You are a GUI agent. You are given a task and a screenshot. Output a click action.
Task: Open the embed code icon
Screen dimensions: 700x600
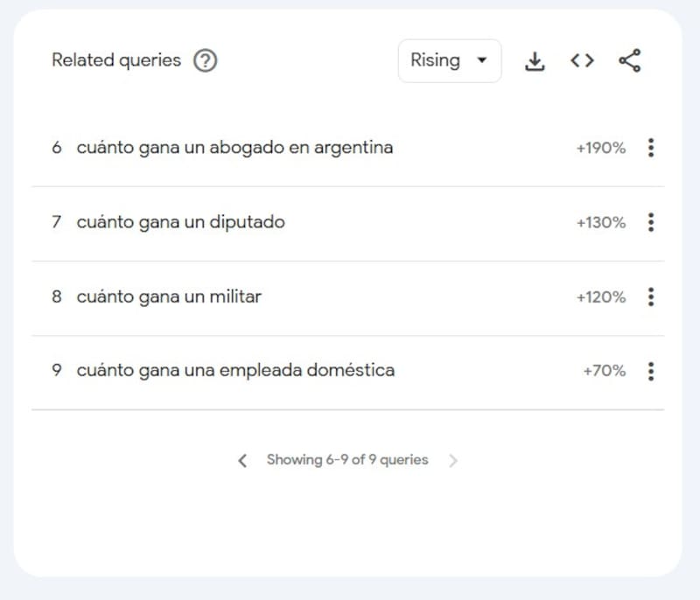click(x=582, y=60)
